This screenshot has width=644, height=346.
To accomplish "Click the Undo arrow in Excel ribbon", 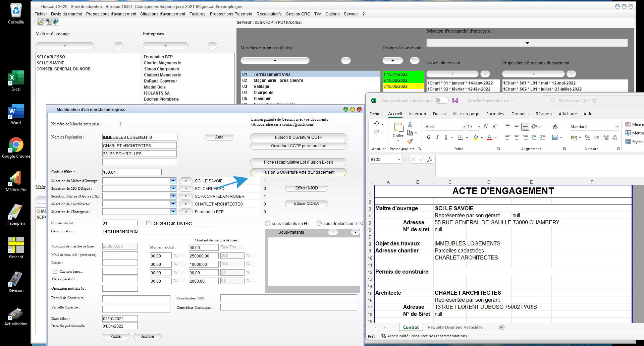I will (x=376, y=124).
